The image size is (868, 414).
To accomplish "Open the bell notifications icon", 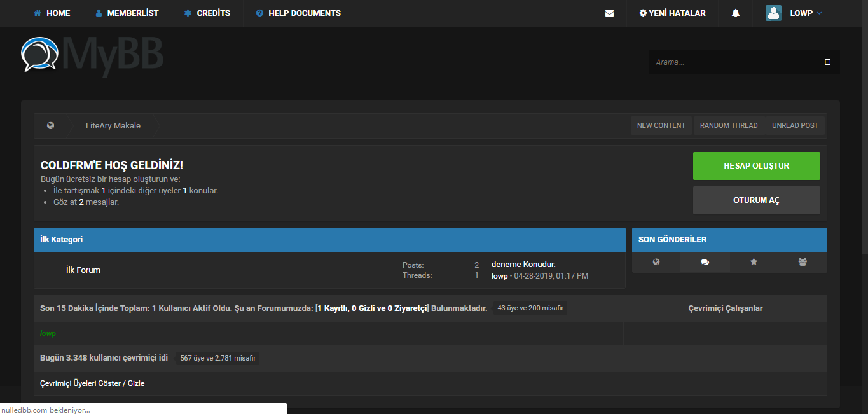I will click(x=736, y=13).
